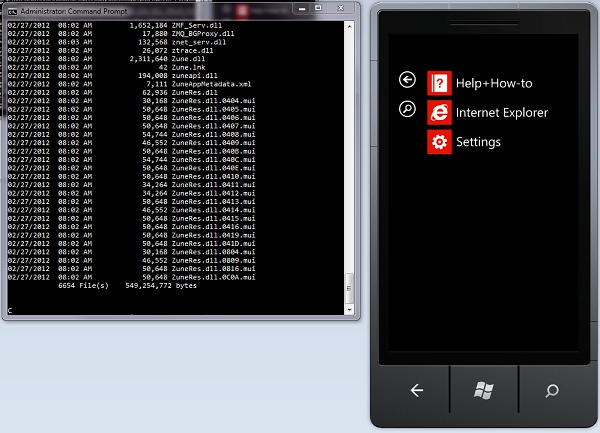This screenshot has height=433, width=600.
Task: Tap the circled back arrow on phone screen
Action: coord(407,80)
